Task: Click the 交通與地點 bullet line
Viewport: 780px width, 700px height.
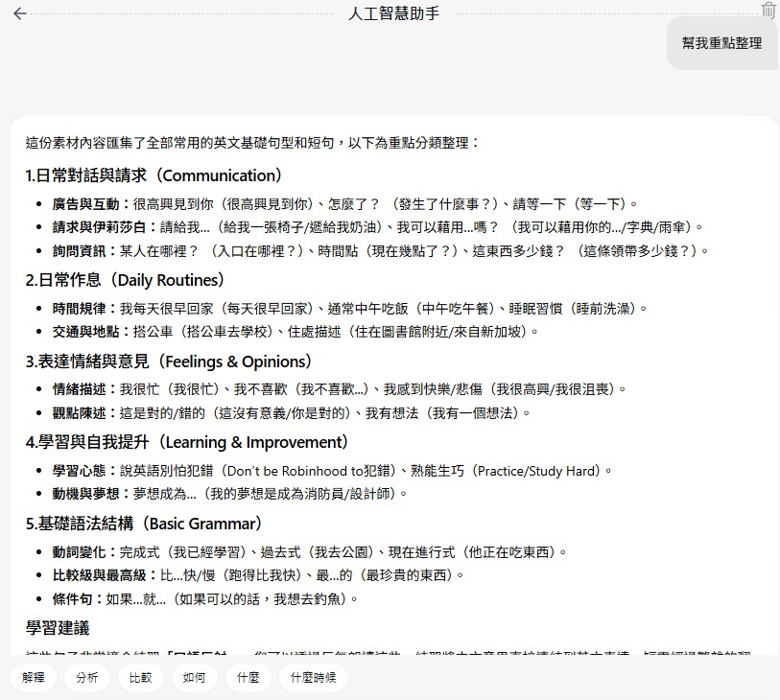Action: click(x=295, y=332)
